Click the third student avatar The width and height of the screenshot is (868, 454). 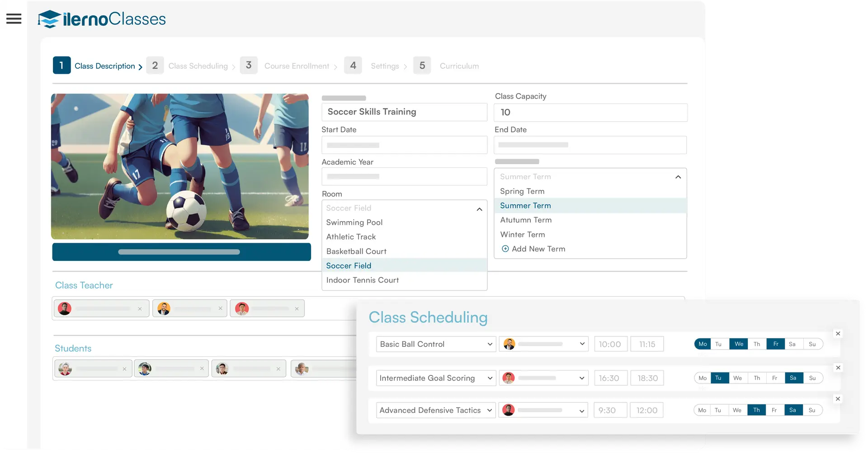(x=222, y=369)
